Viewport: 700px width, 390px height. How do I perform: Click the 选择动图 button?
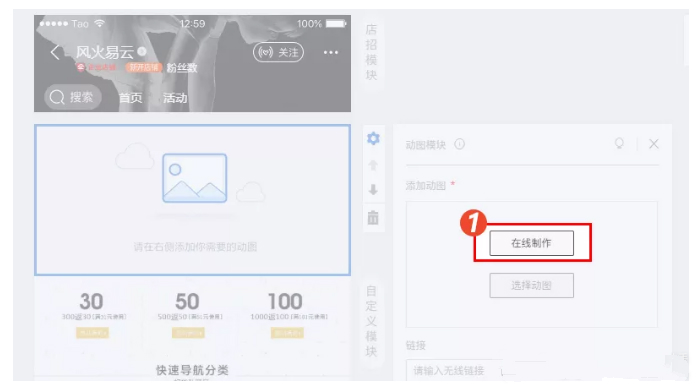click(531, 286)
